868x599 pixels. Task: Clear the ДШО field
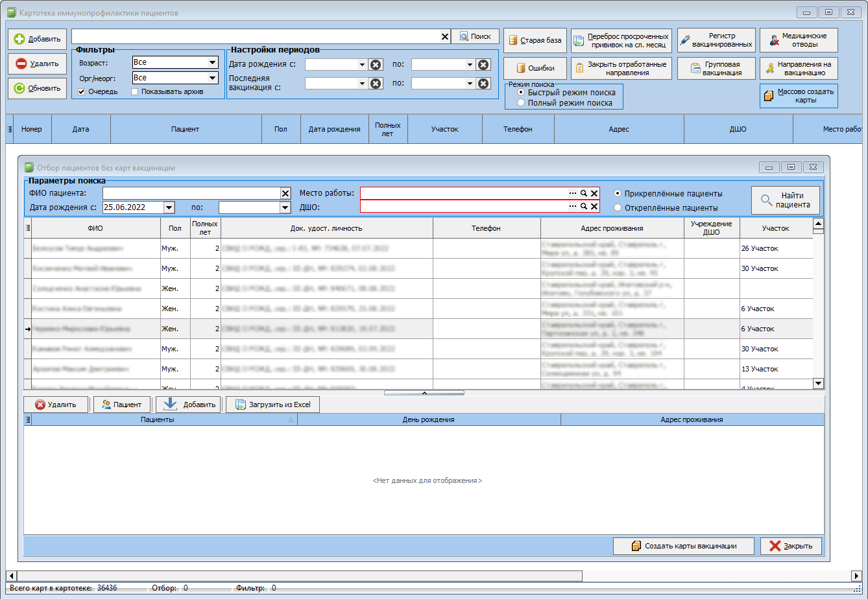coord(594,206)
